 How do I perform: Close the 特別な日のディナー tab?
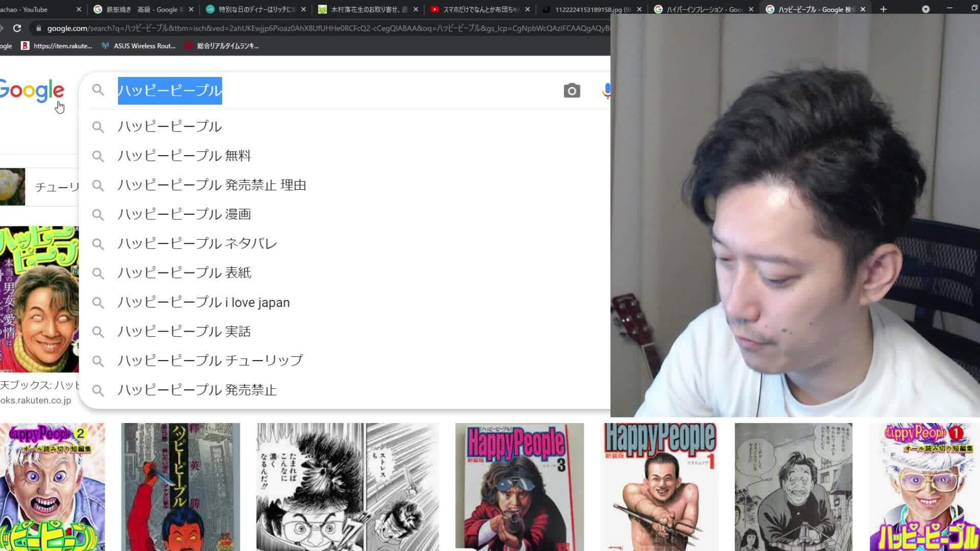click(303, 9)
